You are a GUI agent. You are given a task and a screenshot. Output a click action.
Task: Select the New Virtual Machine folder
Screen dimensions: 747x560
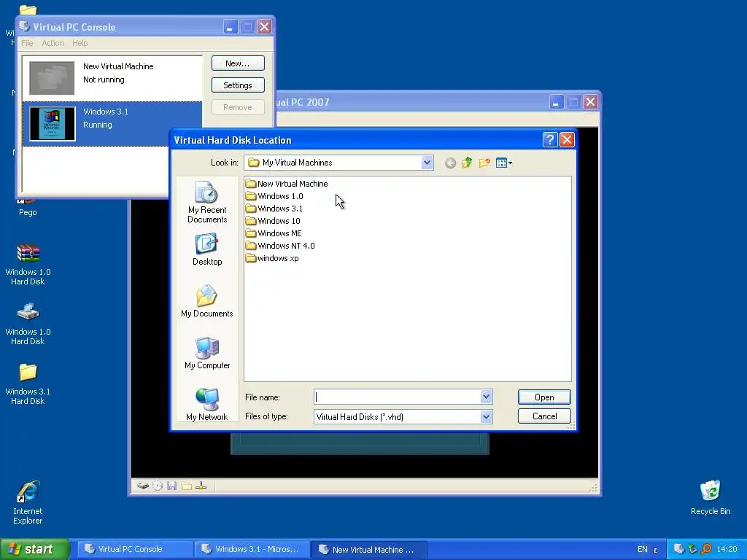pyautogui.click(x=287, y=184)
